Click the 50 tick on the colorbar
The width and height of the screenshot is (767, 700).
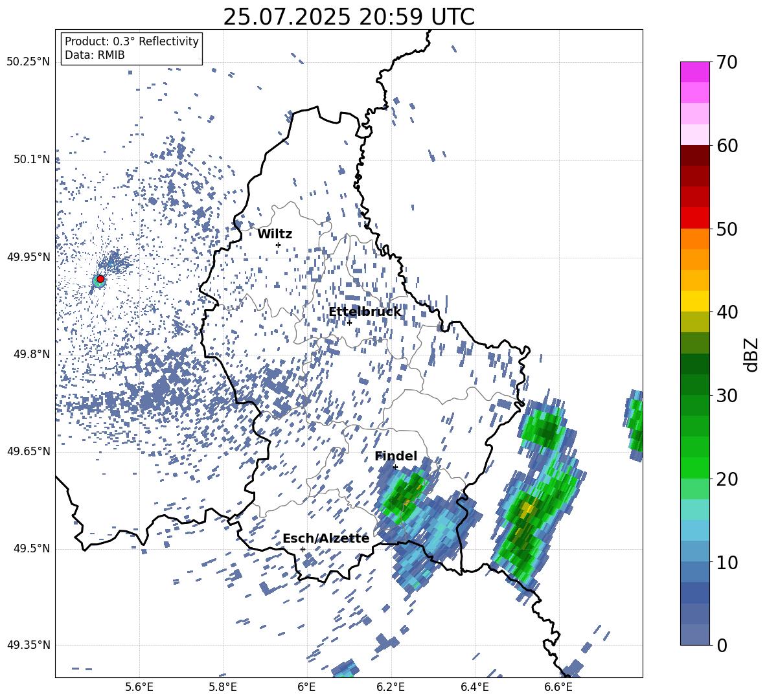pos(727,229)
